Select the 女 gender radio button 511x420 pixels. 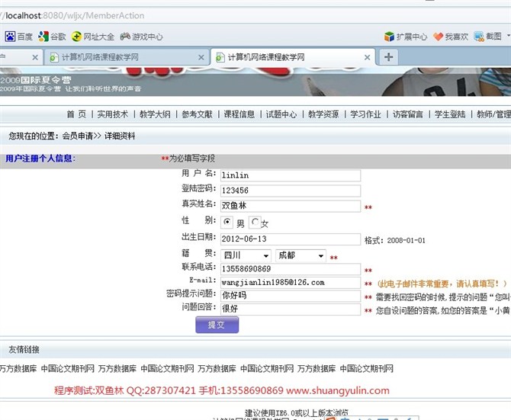pyautogui.click(x=255, y=223)
